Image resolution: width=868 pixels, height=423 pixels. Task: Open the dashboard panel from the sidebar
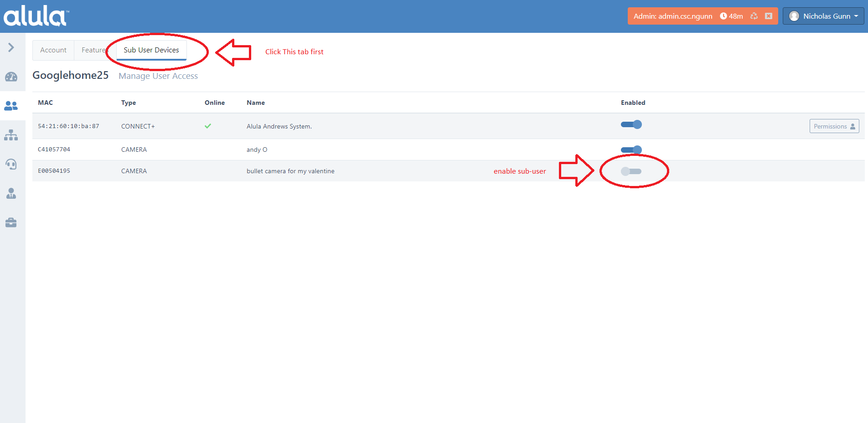pyautogui.click(x=10, y=77)
